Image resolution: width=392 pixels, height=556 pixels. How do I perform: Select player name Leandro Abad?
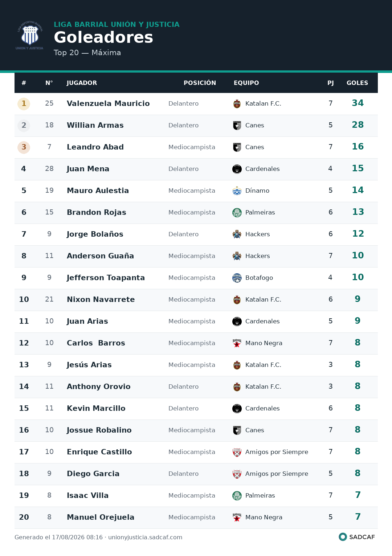pyautogui.click(x=95, y=147)
